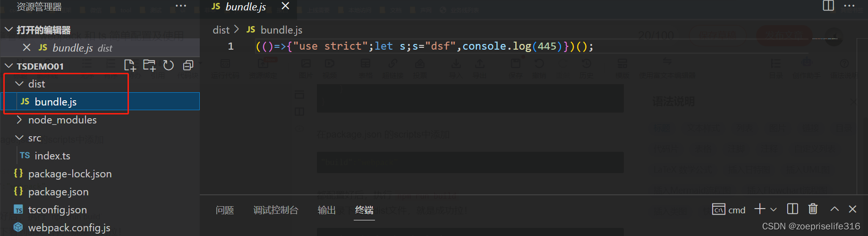
Task: Switch to the 输出 panel tab
Action: pyautogui.click(x=327, y=210)
